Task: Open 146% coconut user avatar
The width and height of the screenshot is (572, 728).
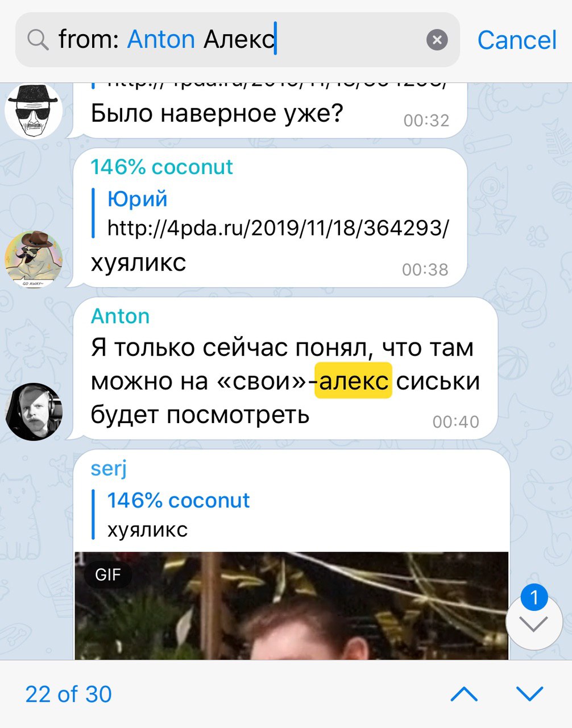Action: (x=34, y=259)
